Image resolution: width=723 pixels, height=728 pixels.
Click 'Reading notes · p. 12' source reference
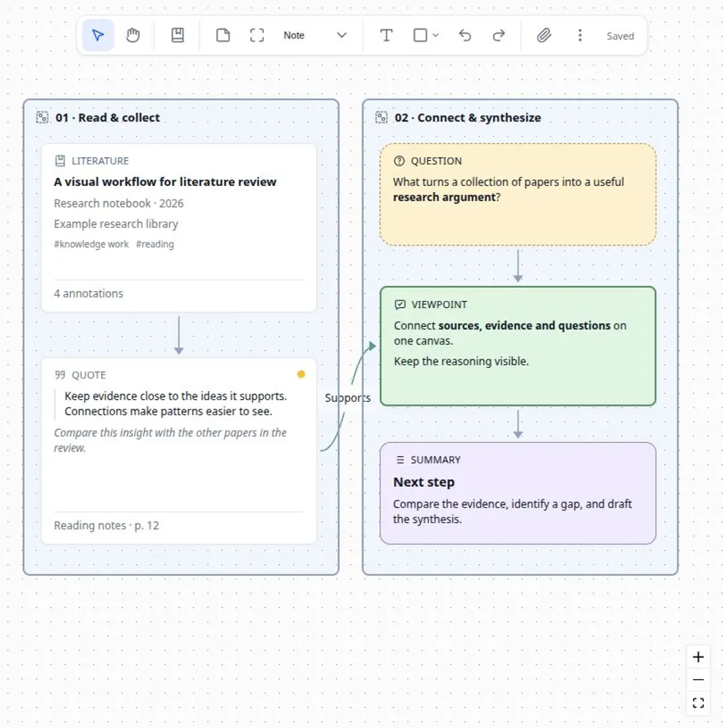click(107, 525)
